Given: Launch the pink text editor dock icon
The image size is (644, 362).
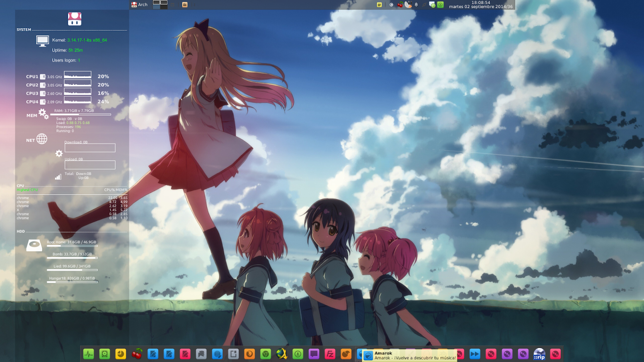Looking at the screenshot, I should coord(185,354).
